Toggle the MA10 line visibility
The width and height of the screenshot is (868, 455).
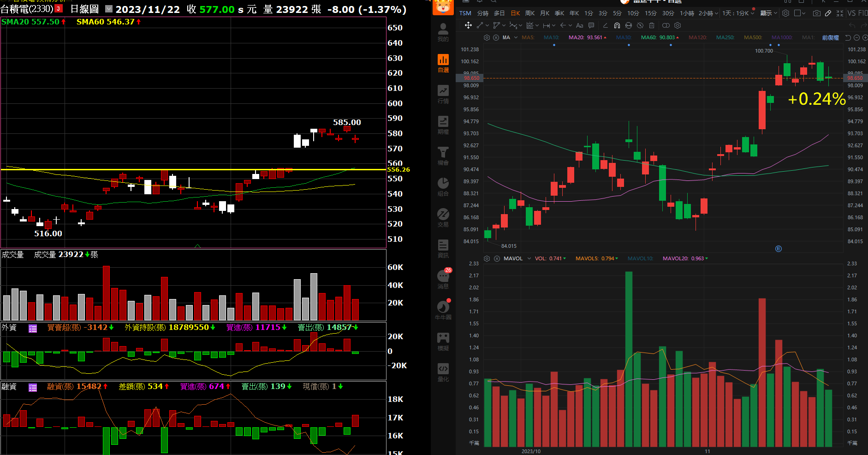(551, 37)
